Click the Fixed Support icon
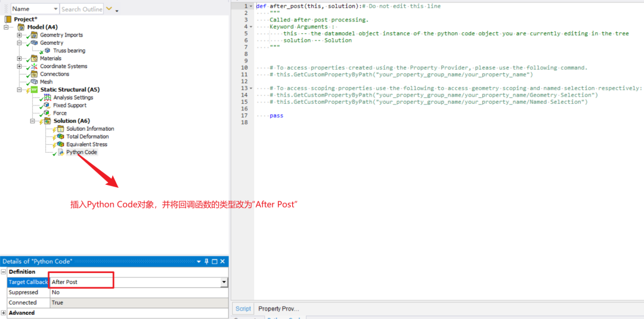 tap(48, 105)
